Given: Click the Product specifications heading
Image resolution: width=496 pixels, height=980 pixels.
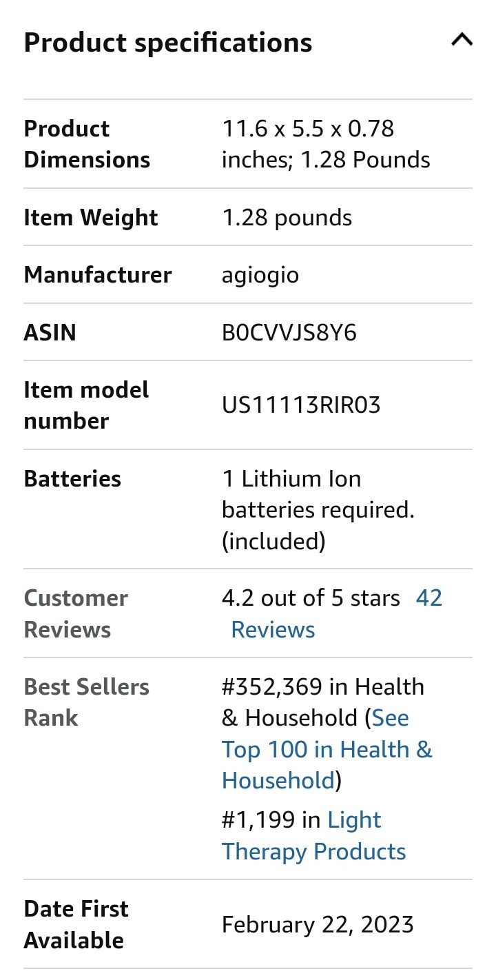Looking at the screenshot, I should [x=167, y=43].
